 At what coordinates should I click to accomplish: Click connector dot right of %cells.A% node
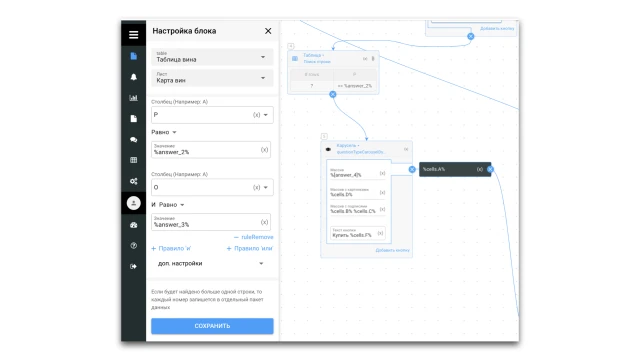pyautogui.click(x=490, y=169)
